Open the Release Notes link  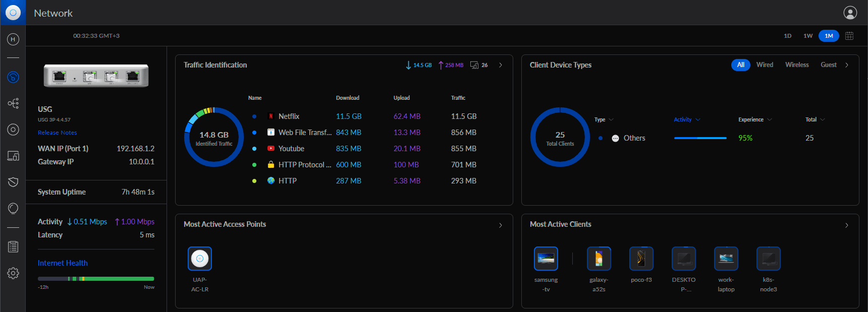coord(58,133)
